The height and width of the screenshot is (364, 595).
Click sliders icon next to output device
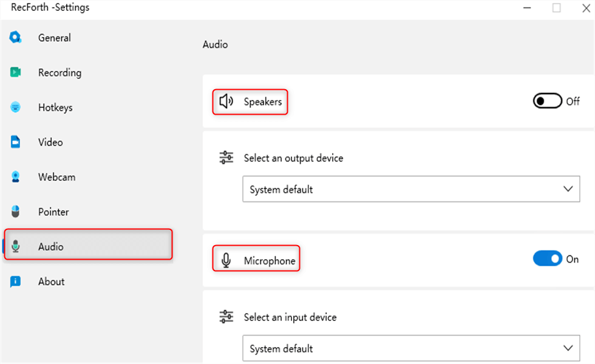coord(226,157)
